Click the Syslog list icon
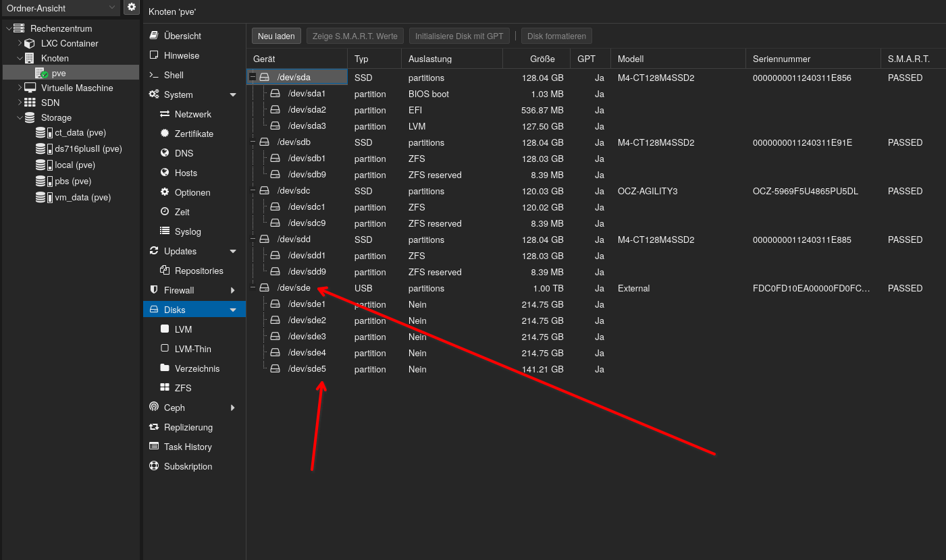 [x=165, y=231]
